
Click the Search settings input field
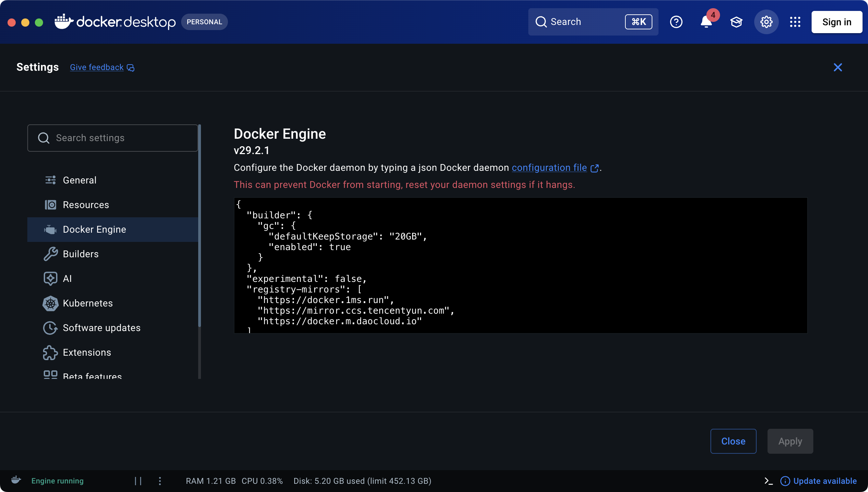[113, 138]
